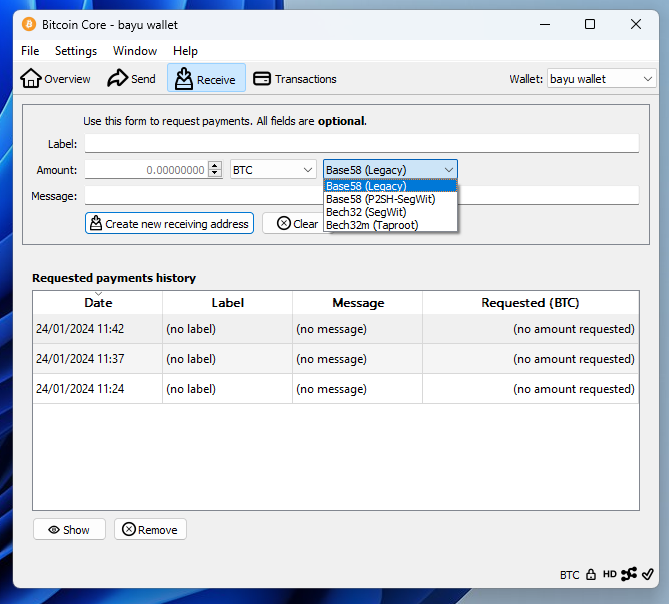Screen dimensions: 669x604
Task: Minimize the Bitcoin Core window
Action: (544, 24)
